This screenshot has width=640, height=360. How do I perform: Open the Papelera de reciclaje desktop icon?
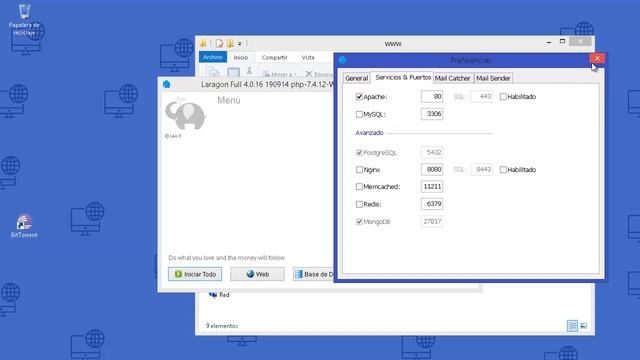point(24,19)
